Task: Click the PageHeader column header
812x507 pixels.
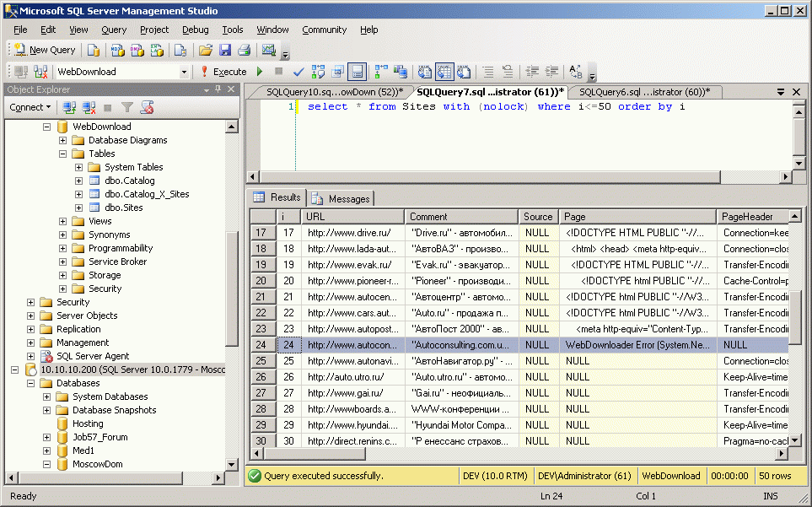Action: [x=753, y=217]
